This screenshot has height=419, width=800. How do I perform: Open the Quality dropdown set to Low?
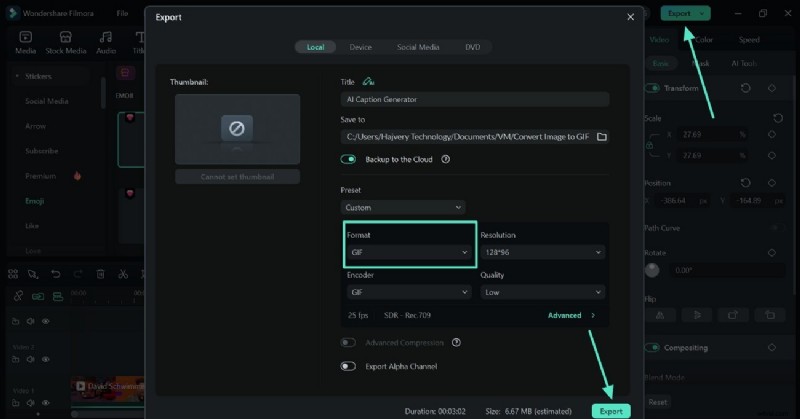pos(542,292)
